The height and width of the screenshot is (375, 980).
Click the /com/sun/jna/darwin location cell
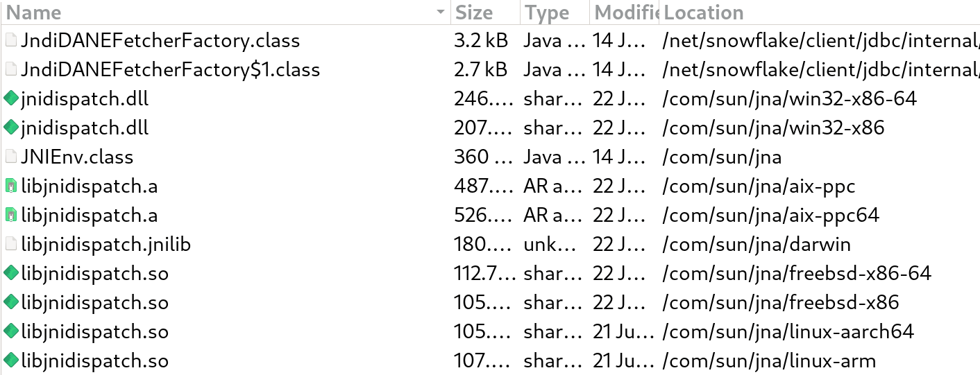757,245
